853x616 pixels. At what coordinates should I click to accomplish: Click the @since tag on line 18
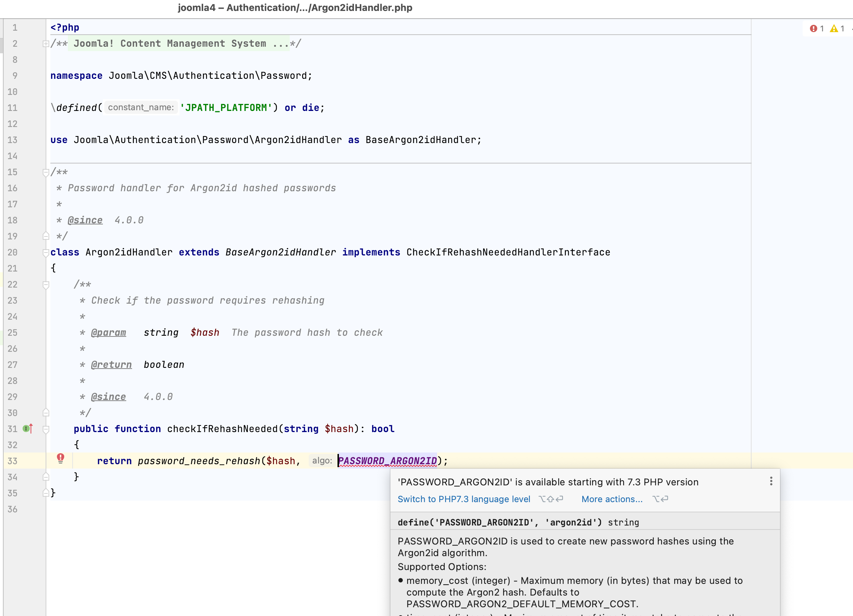coord(85,220)
